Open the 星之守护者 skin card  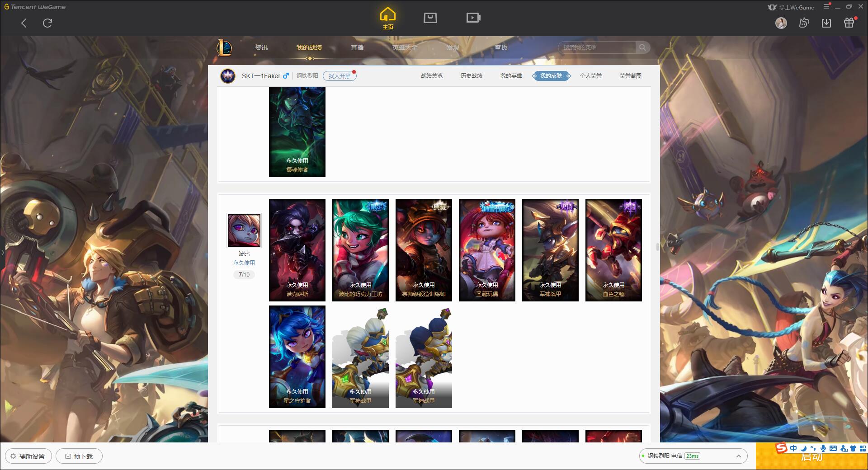297,357
